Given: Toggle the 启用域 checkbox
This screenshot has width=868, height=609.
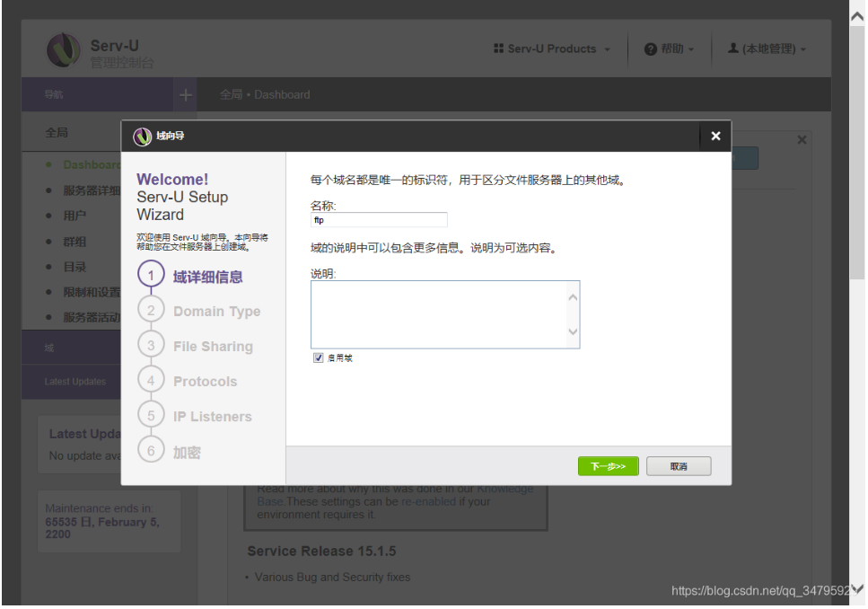Looking at the screenshot, I should 319,358.
